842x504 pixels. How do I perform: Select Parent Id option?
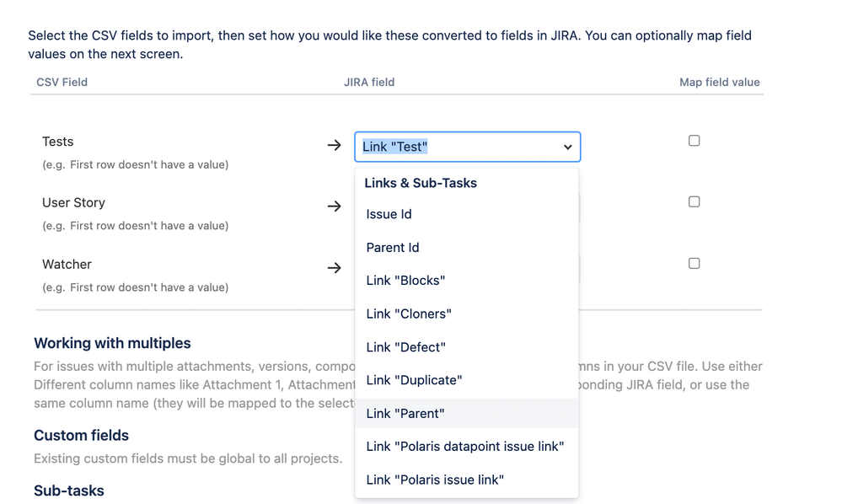pos(392,248)
